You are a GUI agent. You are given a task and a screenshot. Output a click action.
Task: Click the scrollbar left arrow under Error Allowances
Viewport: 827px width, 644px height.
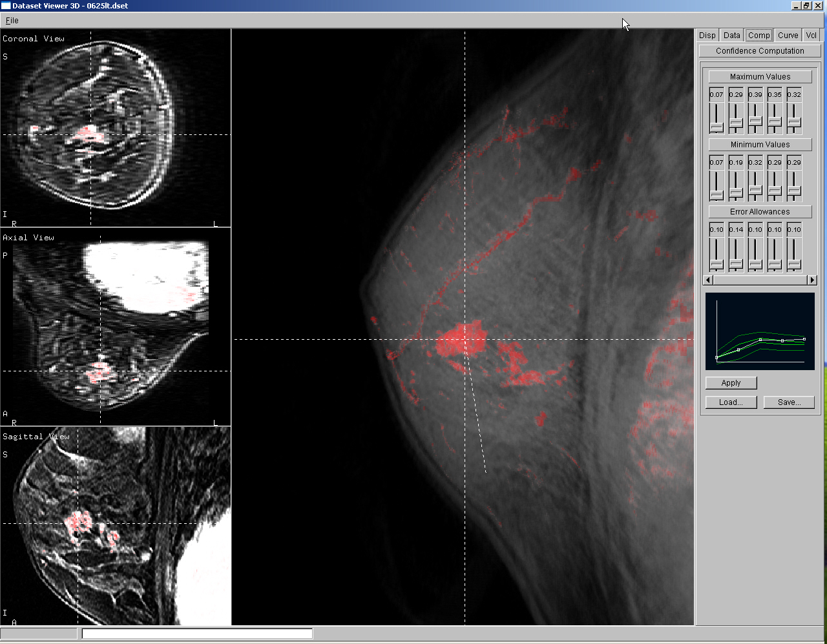(x=708, y=280)
